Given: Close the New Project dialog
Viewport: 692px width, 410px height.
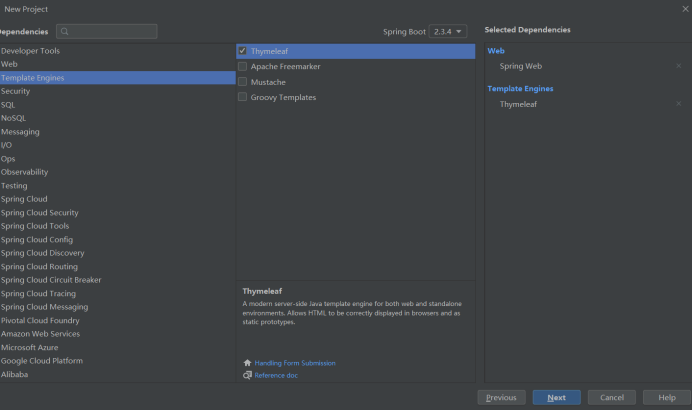Looking at the screenshot, I should pyautogui.click(x=684, y=8).
